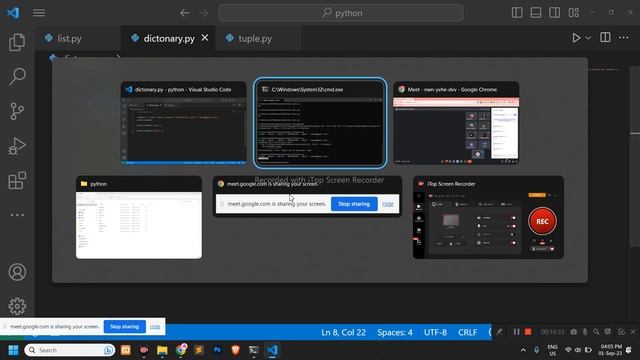Viewport: 640px width, 360px height.
Task: Click Hide link in the task switcher preview
Action: [388, 204]
